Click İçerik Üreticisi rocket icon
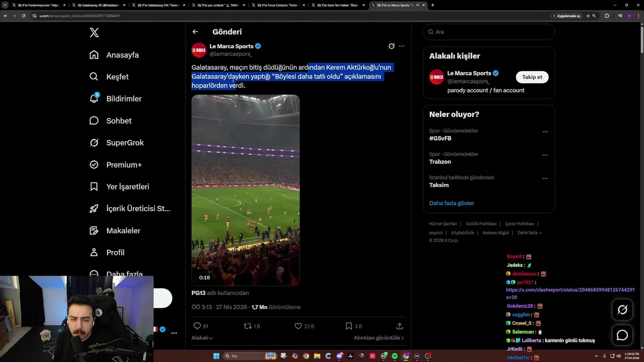 (94, 209)
